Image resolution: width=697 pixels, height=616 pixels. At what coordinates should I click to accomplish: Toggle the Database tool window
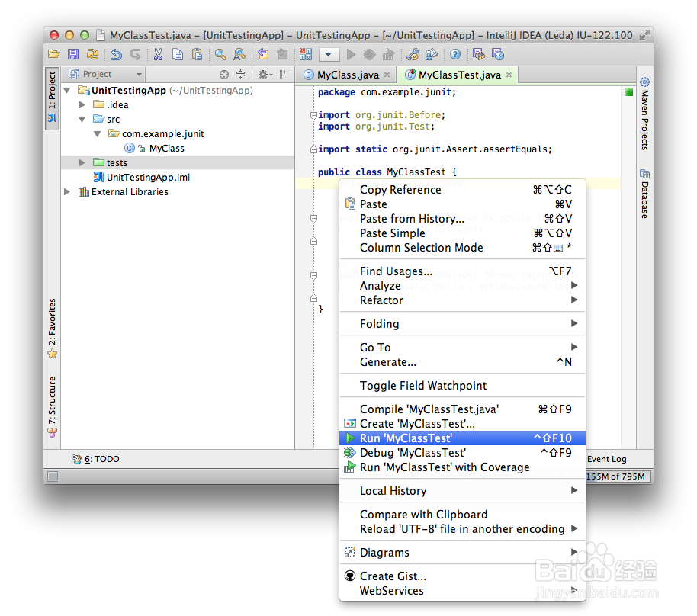[644, 194]
